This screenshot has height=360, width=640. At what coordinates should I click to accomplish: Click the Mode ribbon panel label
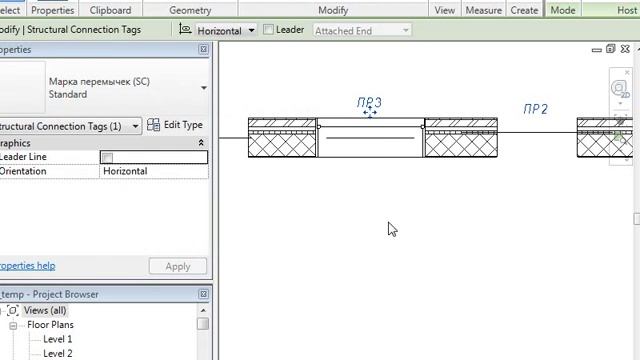563,10
